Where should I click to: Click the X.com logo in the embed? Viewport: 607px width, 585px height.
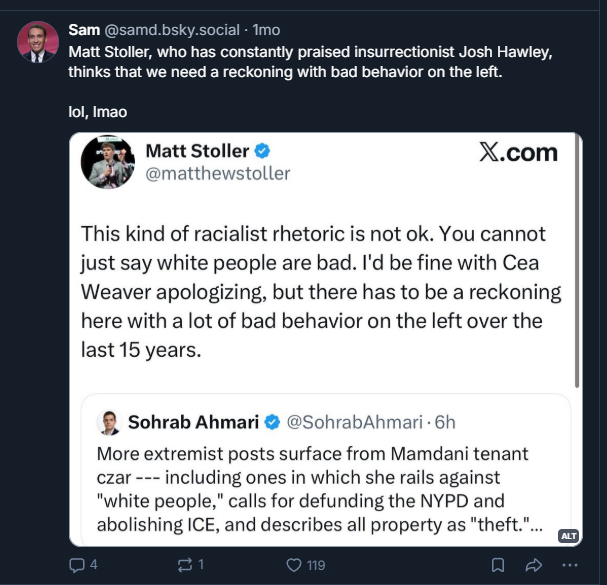coord(518,153)
